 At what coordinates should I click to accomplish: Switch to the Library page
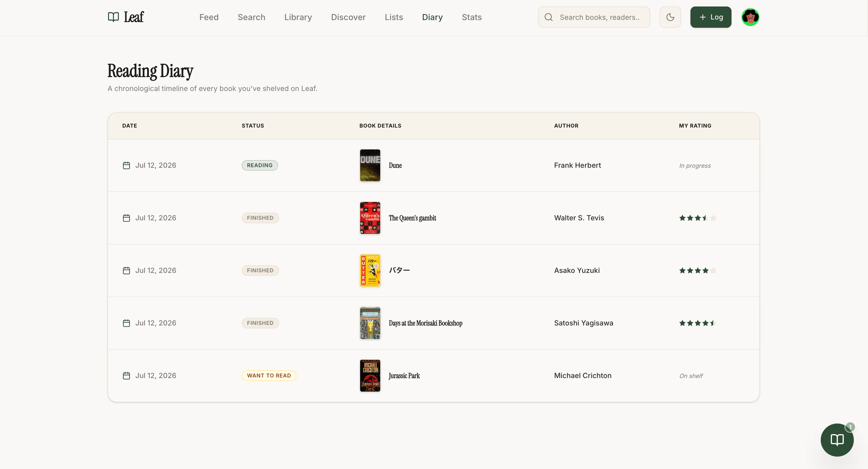pyautogui.click(x=298, y=17)
